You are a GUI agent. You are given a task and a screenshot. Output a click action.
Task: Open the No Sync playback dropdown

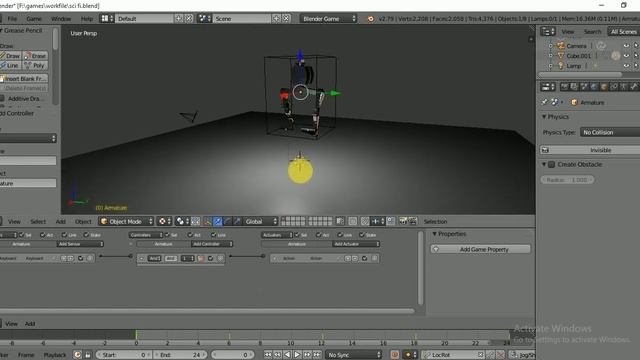point(353,355)
